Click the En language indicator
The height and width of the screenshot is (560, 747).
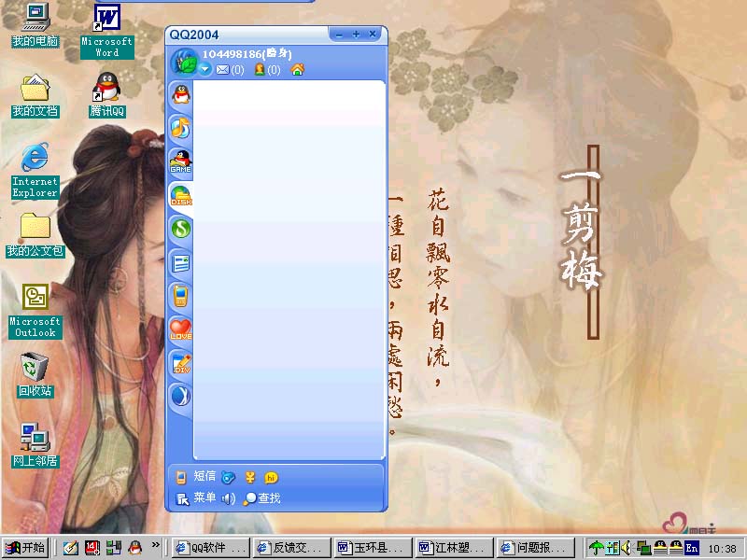click(691, 548)
